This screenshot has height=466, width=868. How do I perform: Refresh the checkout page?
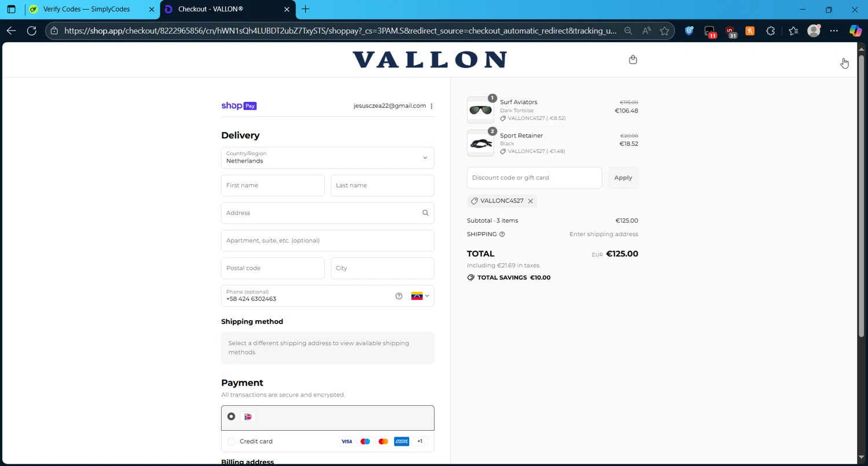(32, 31)
